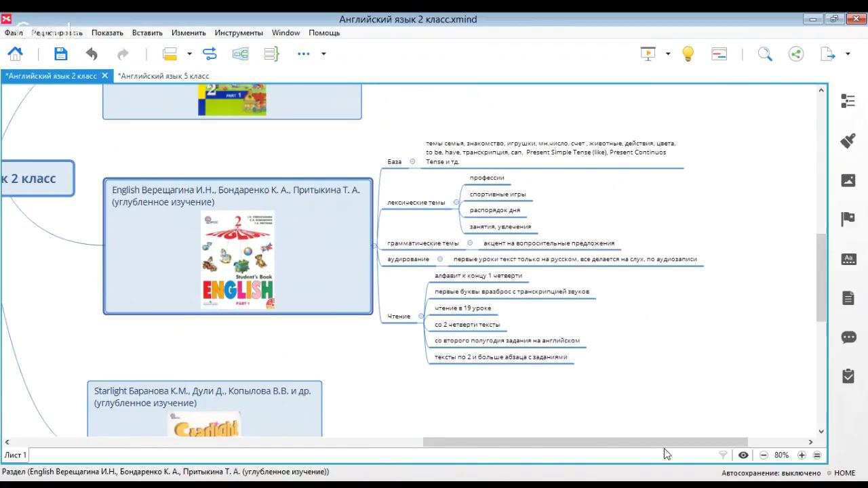
Task: Save the mind map with the floppy icon
Action: point(60,54)
